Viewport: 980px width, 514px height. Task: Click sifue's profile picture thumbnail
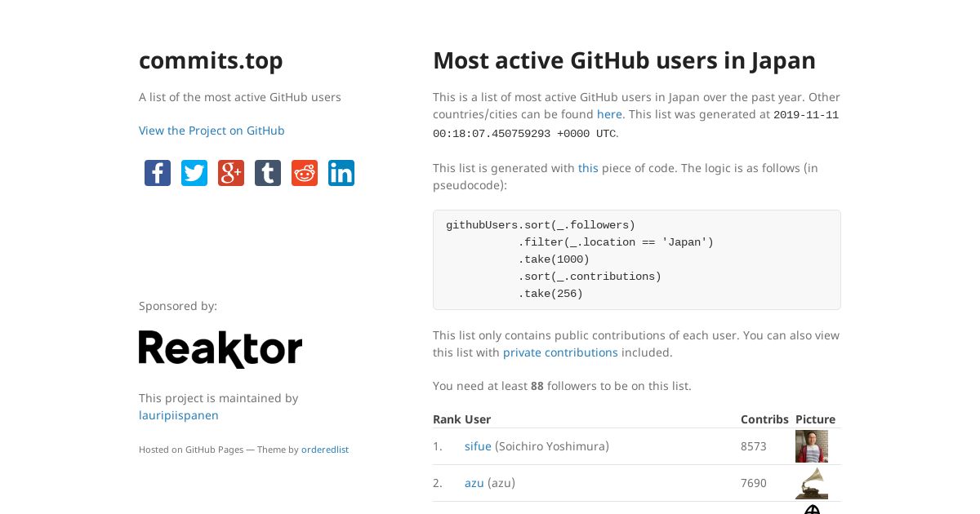(x=812, y=446)
